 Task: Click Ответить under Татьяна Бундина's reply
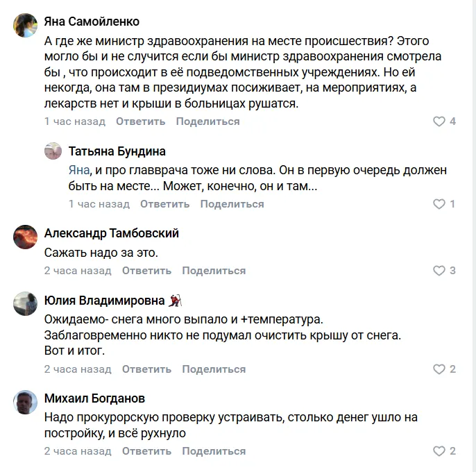pos(164,204)
